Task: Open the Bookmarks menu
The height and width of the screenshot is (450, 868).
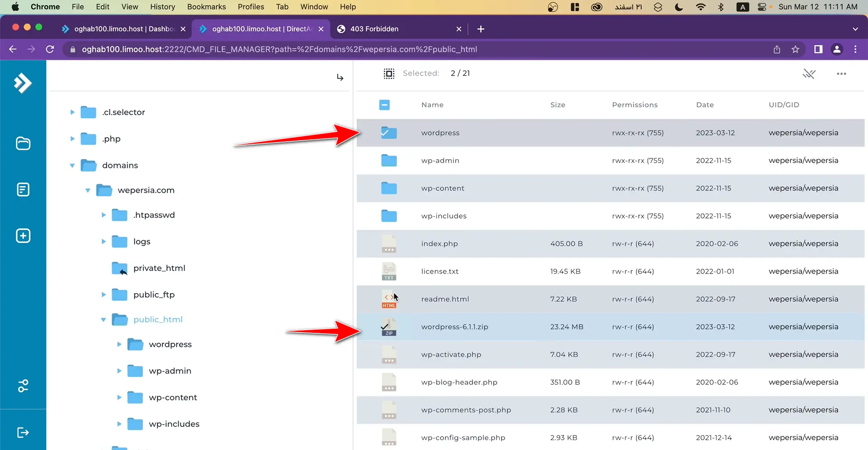Action: 207,7
